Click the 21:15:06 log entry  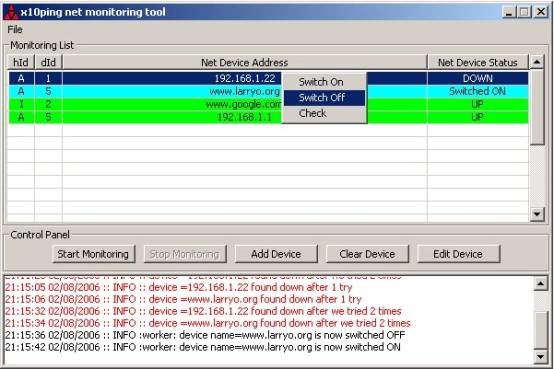tap(183, 299)
